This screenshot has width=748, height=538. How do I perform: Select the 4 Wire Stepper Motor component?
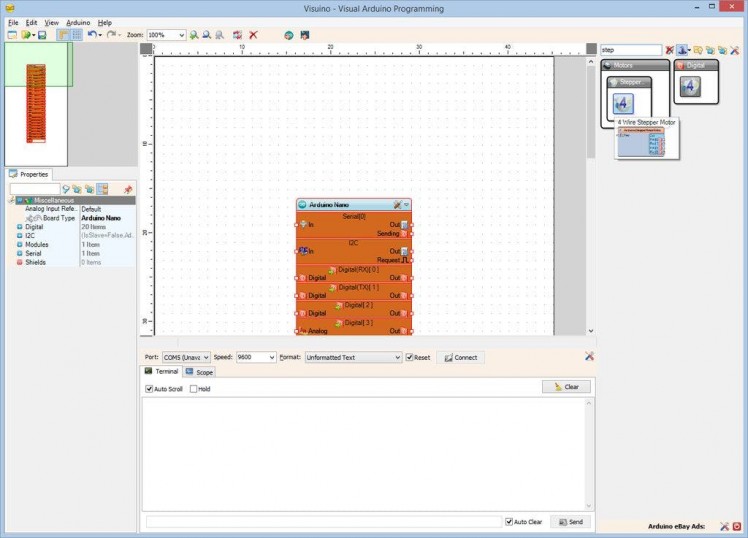click(622, 104)
